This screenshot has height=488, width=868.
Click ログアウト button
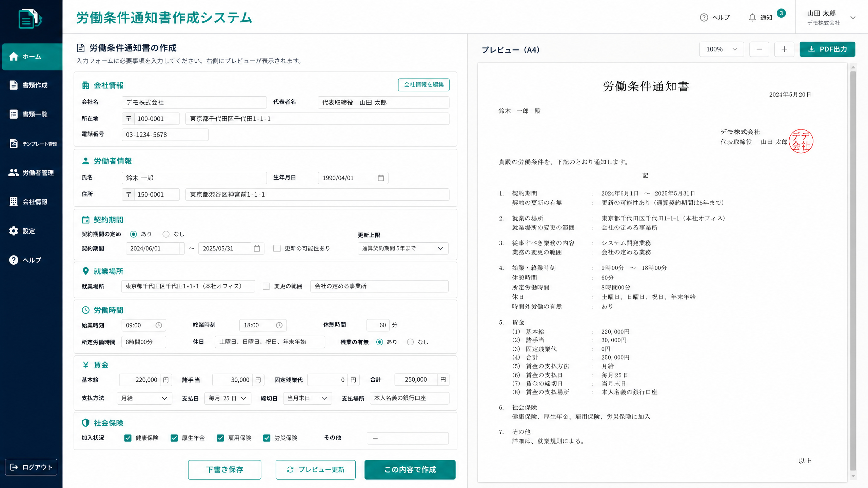tap(31, 467)
